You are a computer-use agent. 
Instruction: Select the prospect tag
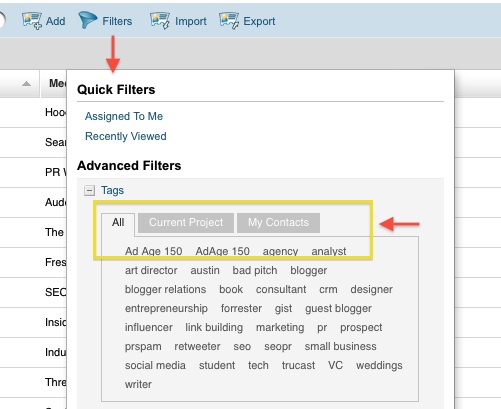point(361,328)
